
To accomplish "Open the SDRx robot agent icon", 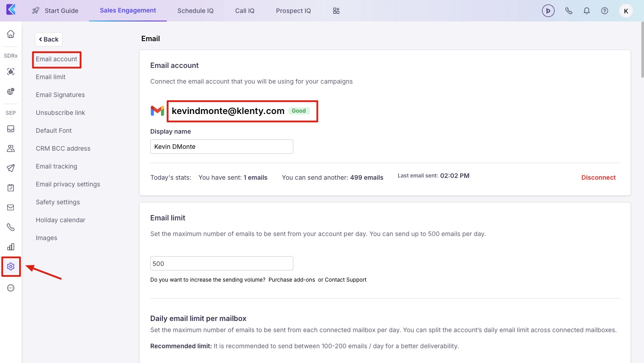I will coord(11,72).
